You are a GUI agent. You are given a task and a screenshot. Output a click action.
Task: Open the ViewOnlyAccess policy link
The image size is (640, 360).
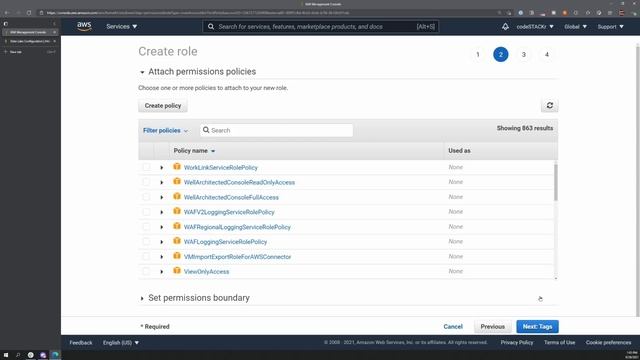207,272
